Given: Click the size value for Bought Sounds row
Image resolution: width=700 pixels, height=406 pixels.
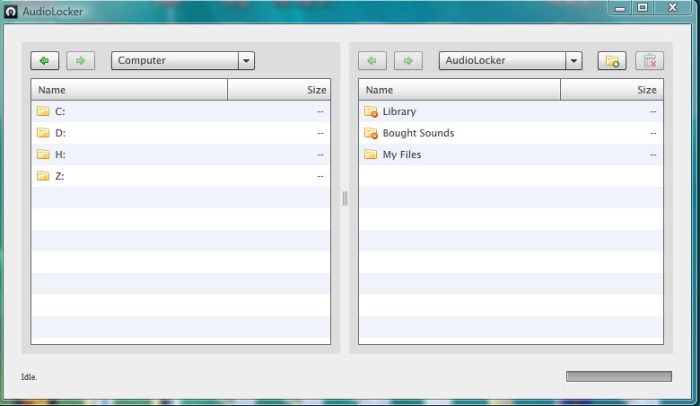Looking at the screenshot, I should (x=653, y=133).
